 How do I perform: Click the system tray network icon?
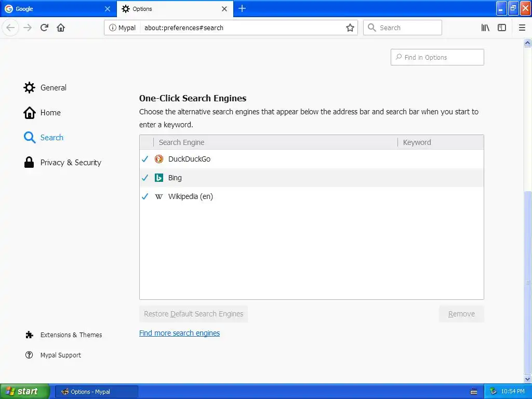coord(493,391)
